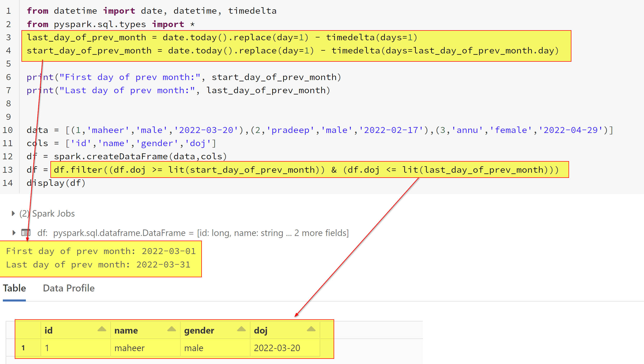Expand the df DataFrame schema arrow
Image resolution: width=644 pixels, height=364 pixels.
[14, 233]
